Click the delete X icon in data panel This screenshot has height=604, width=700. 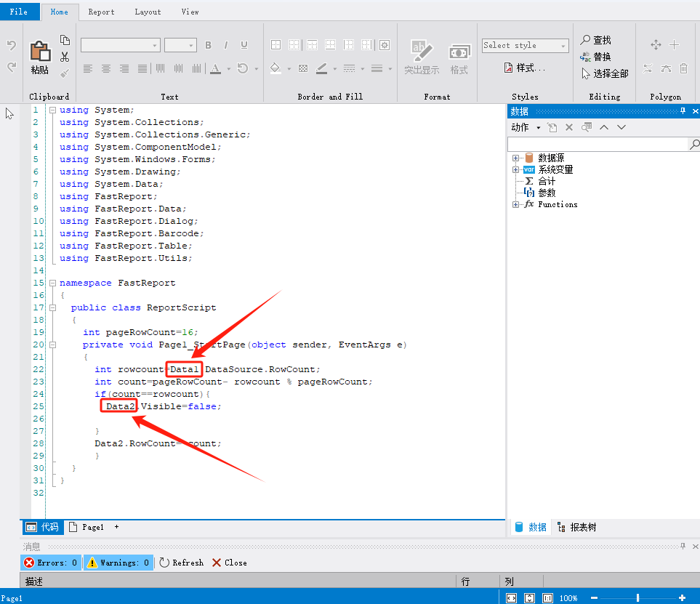point(568,127)
